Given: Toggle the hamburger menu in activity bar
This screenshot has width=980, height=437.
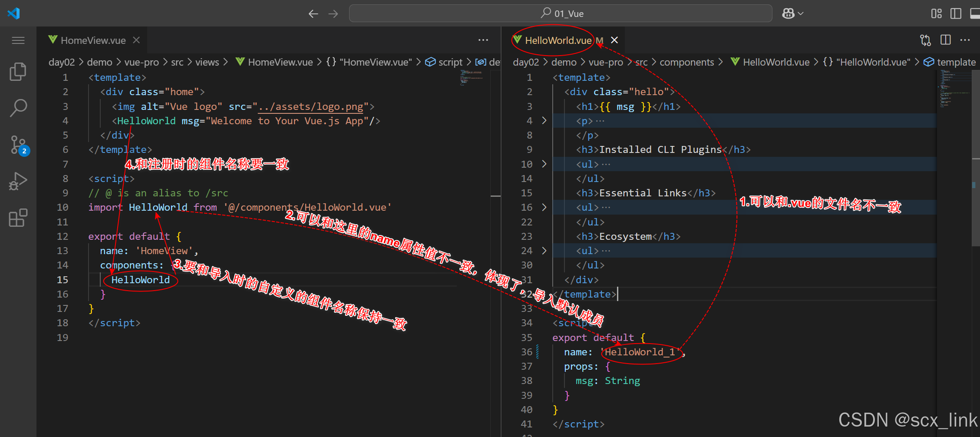Looking at the screenshot, I should pyautogui.click(x=18, y=40).
